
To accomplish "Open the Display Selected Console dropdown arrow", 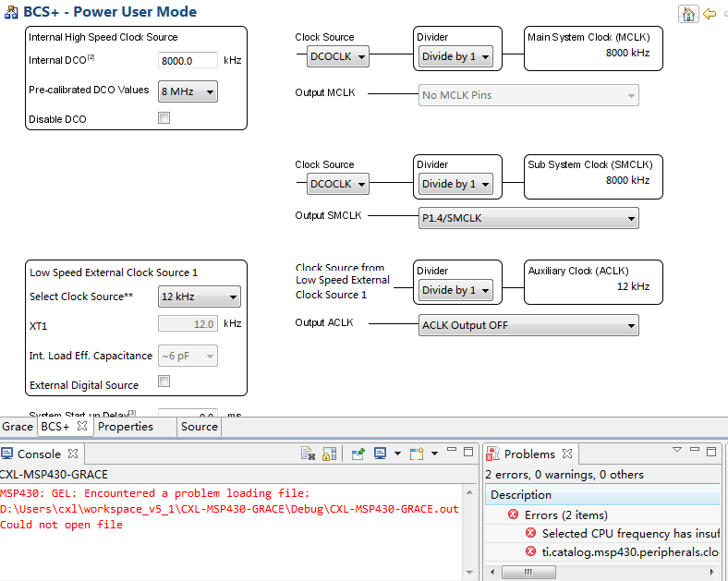I will tap(397, 454).
